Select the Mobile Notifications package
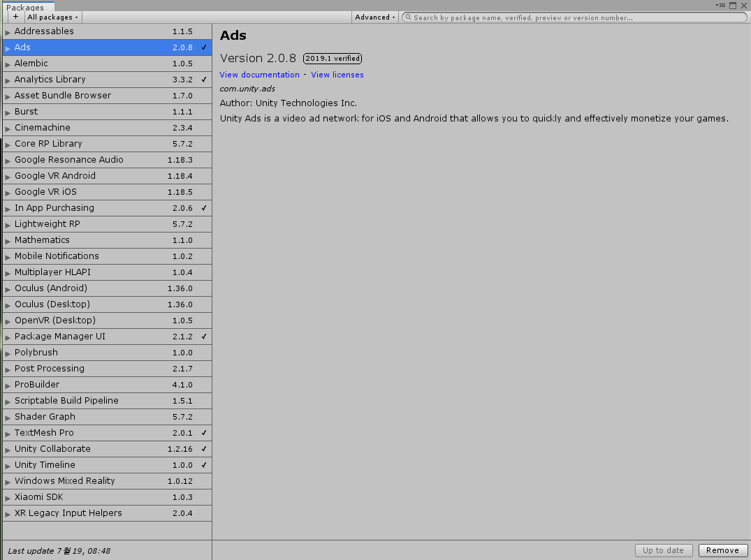 tap(108, 256)
